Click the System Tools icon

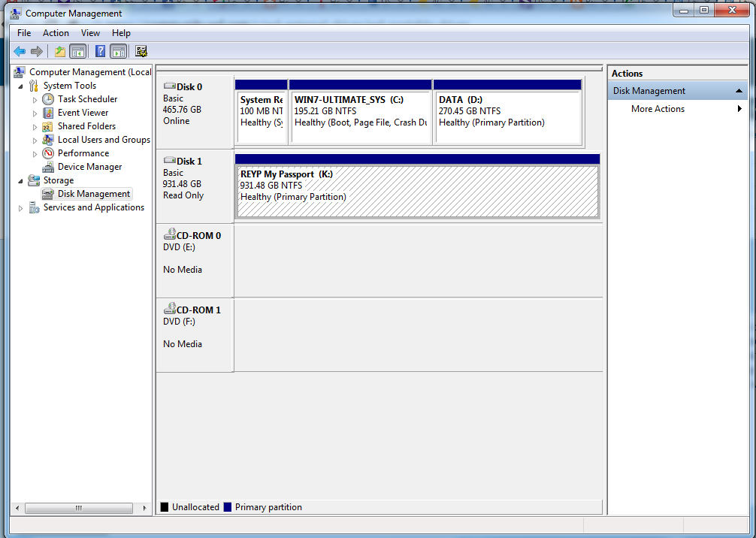tap(34, 86)
